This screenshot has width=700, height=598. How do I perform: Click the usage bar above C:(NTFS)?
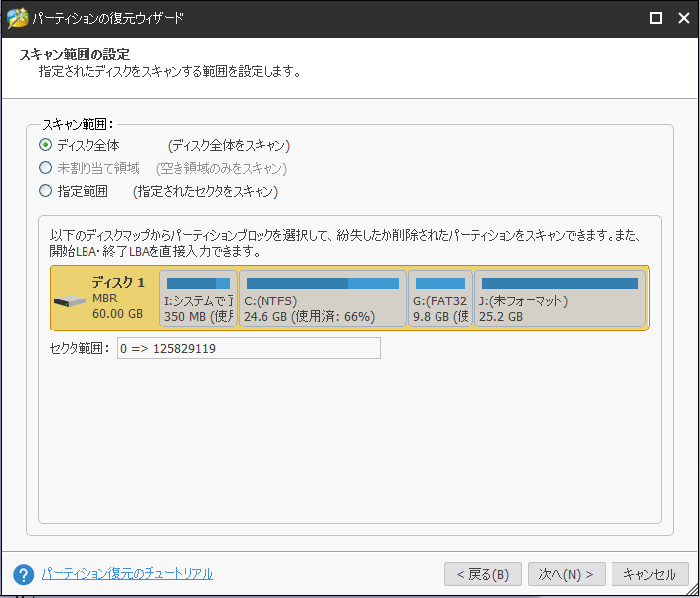tap(322, 283)
